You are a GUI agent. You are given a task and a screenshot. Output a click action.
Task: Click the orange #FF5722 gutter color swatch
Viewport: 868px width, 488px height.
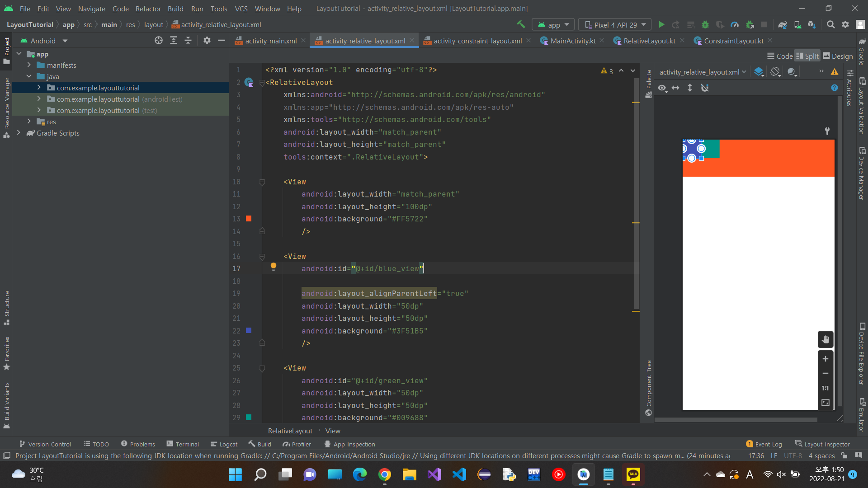(249, 219)
